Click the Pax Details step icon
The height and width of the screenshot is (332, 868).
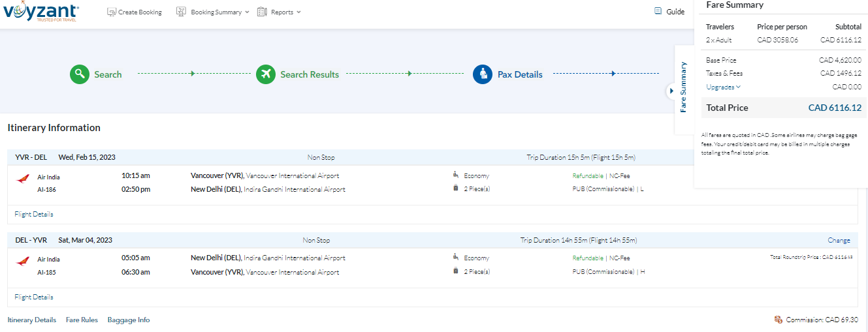coord(483,74)
